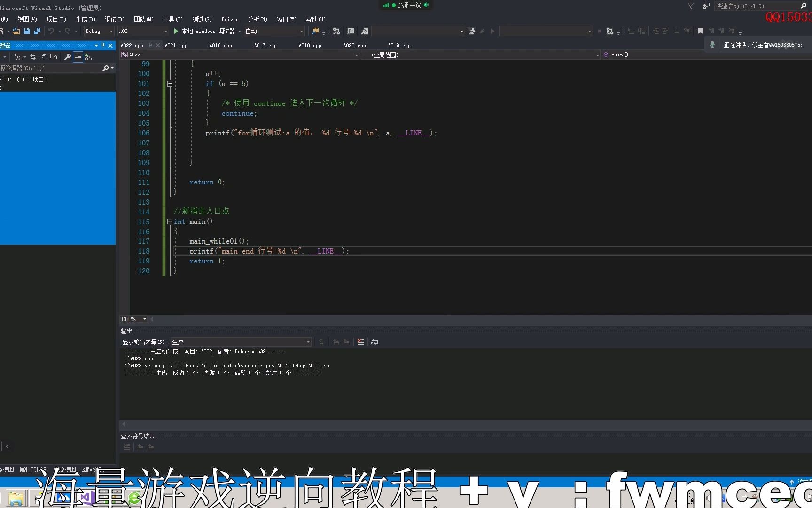This screenshot has width=812, height=508.
Task: Click the Solution Explorer search magnifier
Action: pos(106,68)
